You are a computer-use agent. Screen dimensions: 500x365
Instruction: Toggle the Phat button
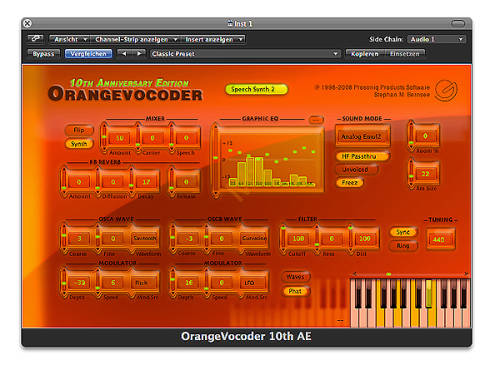(x=295, y=291)
